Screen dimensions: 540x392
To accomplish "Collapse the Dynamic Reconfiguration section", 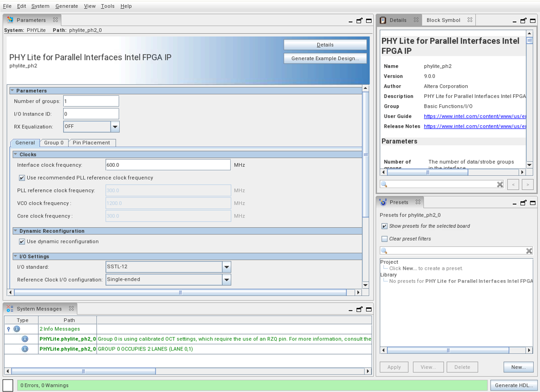I will (x=15, y=231).
